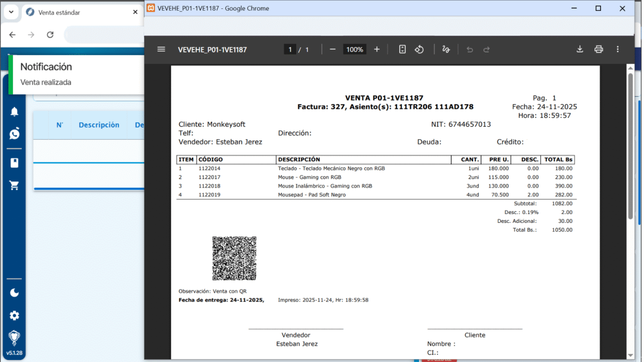Open the PDF sidebar hamburger menu
This screenshot has height=362, width=644.
pyautogui.click(x=161, y=50)
